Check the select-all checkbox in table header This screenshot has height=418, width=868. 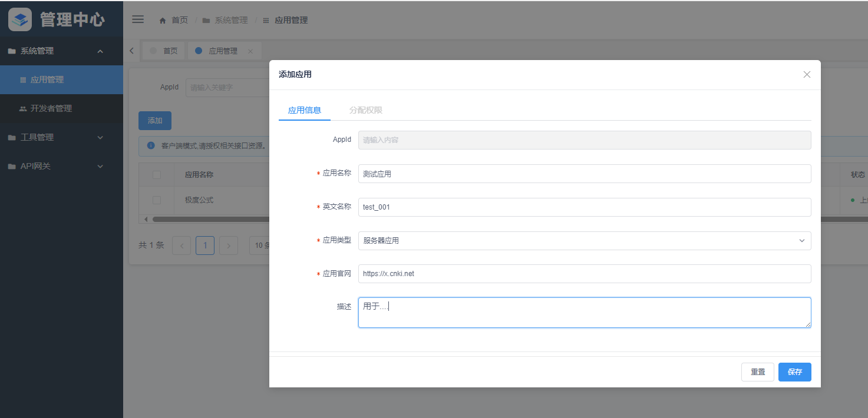157,174
